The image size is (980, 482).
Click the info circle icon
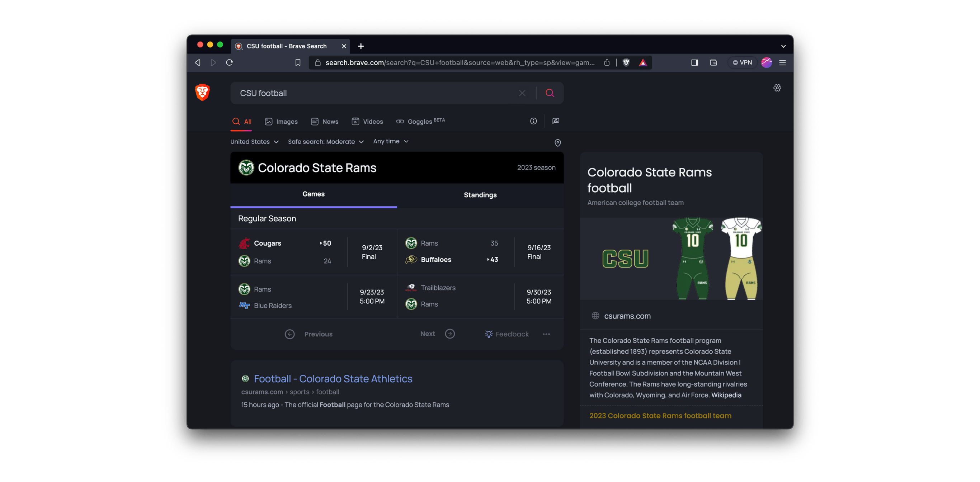pyautogui.click(x=533, y=121)
